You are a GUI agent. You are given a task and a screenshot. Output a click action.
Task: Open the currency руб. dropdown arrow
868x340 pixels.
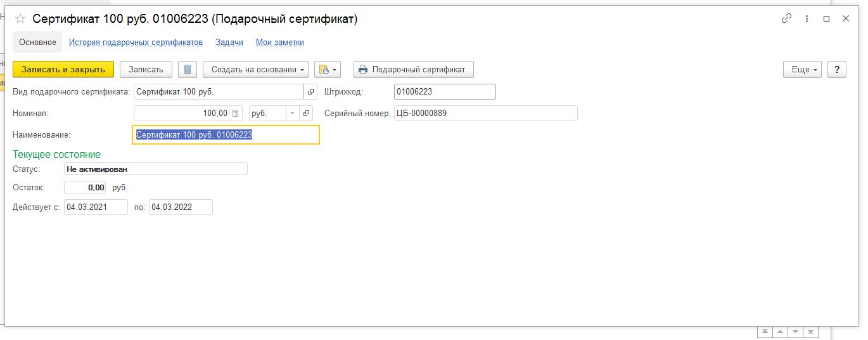coord(293,114)
